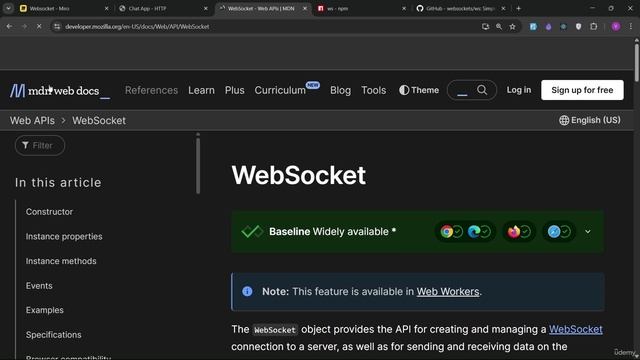Click the Log in button

(x=519, y=90)
